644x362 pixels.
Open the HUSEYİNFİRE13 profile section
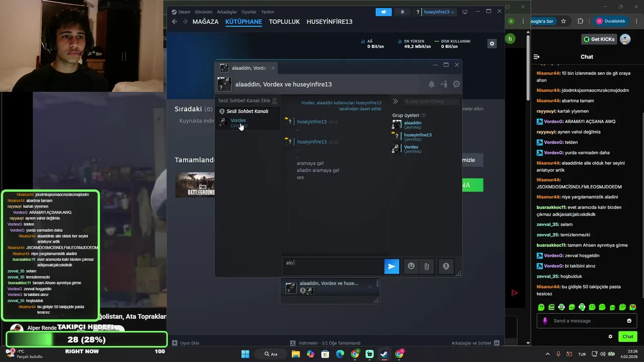click(330, 22)
